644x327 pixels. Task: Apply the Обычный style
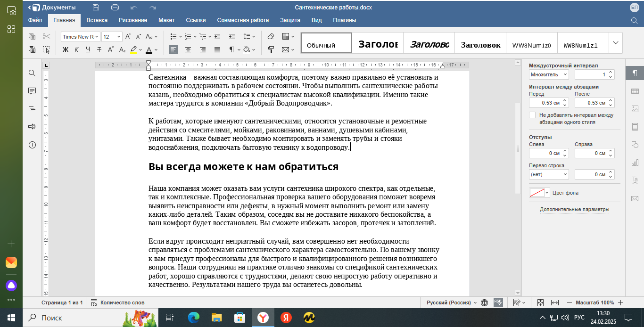pos(326,43)
